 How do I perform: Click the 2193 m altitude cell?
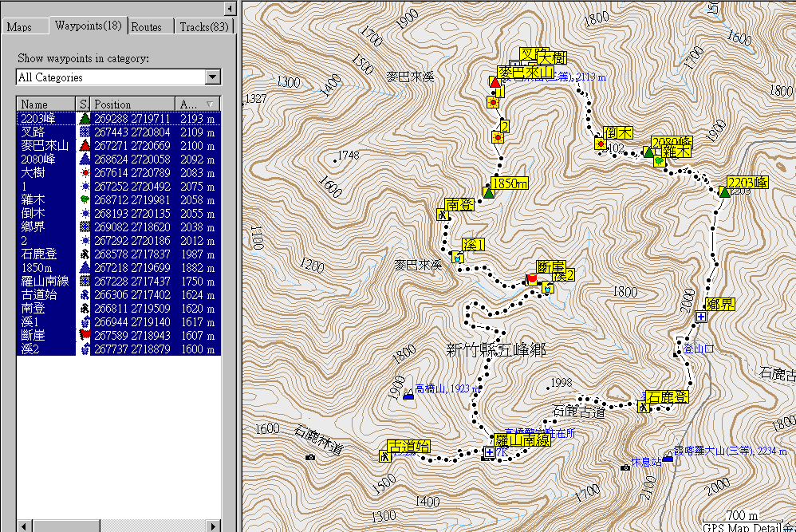point(198,118)
